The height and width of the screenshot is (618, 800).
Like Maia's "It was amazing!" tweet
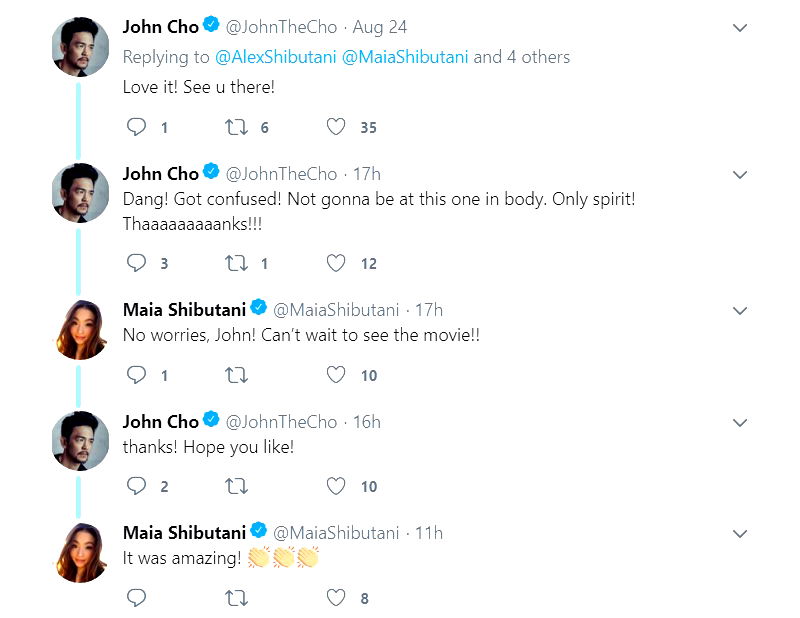click(x=336, y=598)
